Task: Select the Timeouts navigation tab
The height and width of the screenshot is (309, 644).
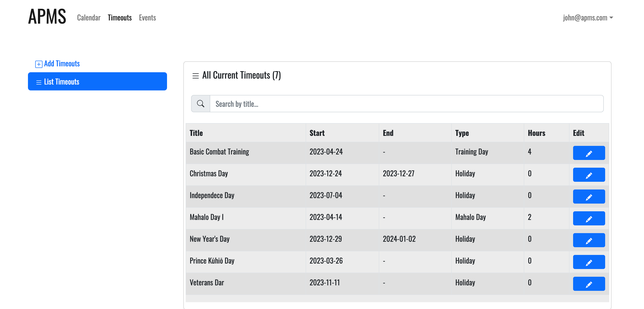Action: [x=120, y=17]
